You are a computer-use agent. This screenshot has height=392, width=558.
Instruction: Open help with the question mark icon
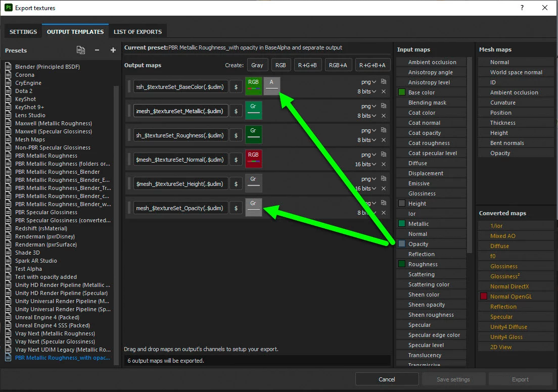coord(522,8)
